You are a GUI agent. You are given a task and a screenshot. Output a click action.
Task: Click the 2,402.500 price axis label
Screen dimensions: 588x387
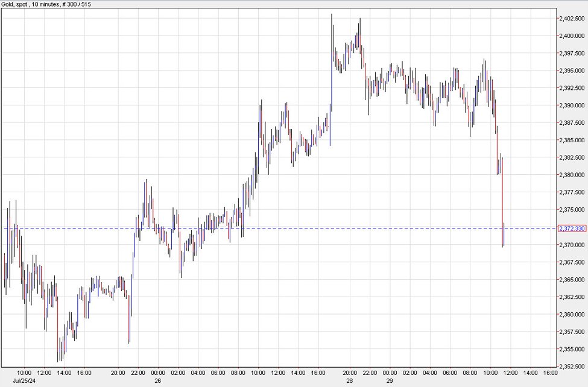[x=571, y=19]
